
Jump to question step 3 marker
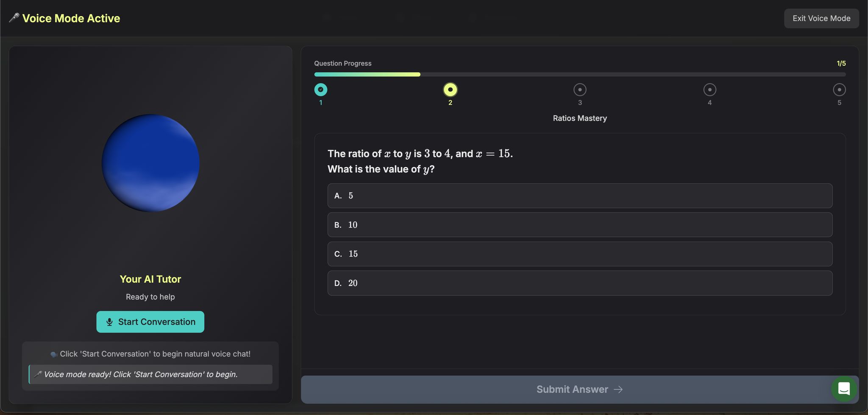(x=580, y=90)
